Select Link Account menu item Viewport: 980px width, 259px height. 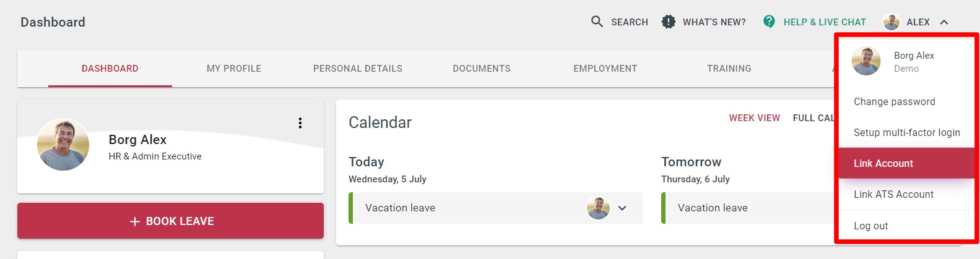coord(883,163)
